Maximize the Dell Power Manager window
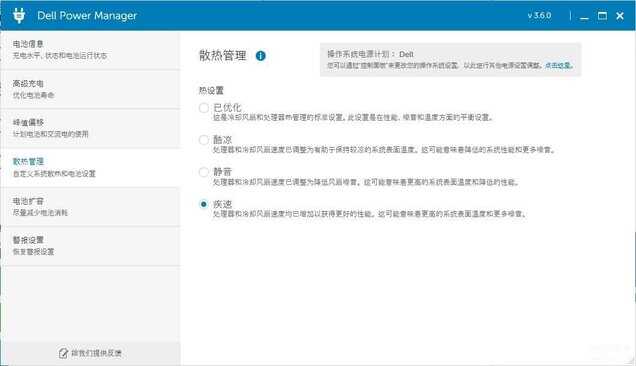Screen dimensions: 636x366 tap(602, 16)
